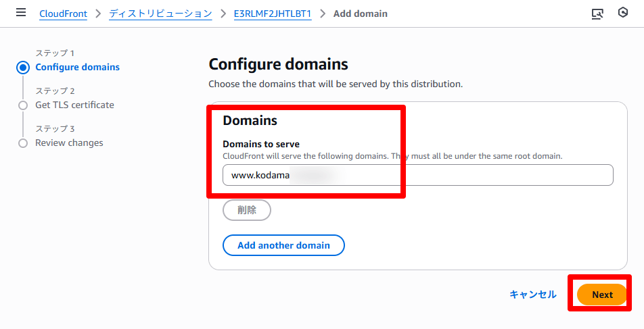The width and height of the screenshot is (644, 329).
Task: Select the Step 3 Review changes indicator
Action: [x=24, y=143]
